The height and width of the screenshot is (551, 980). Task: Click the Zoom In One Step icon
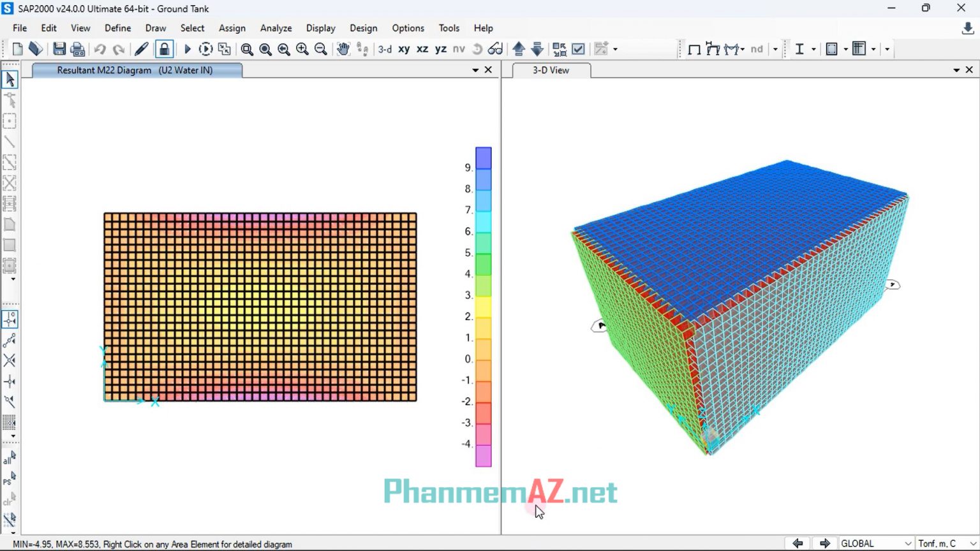pyautogui.click(x=302, y=49)
